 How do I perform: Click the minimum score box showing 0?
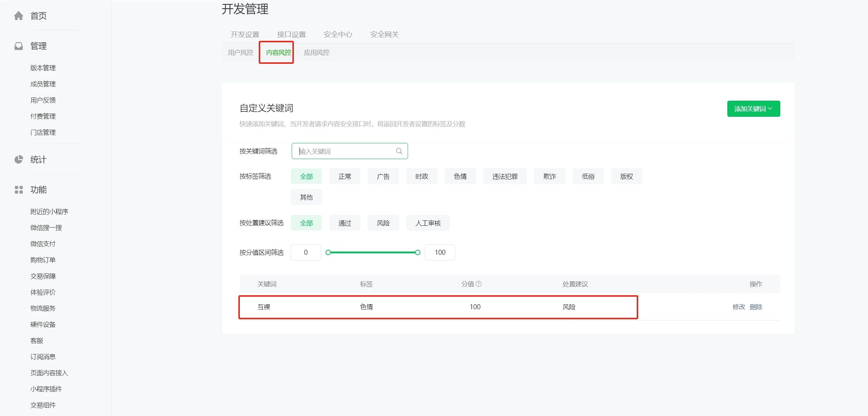click(306, 253)
